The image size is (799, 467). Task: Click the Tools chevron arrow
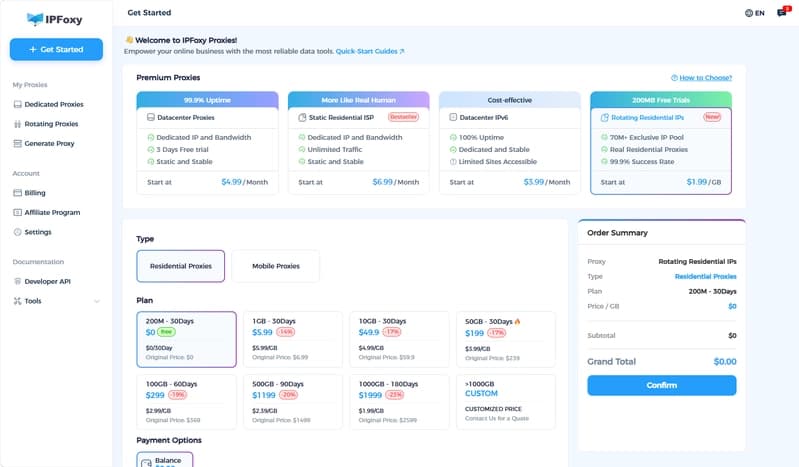point(97,301)
